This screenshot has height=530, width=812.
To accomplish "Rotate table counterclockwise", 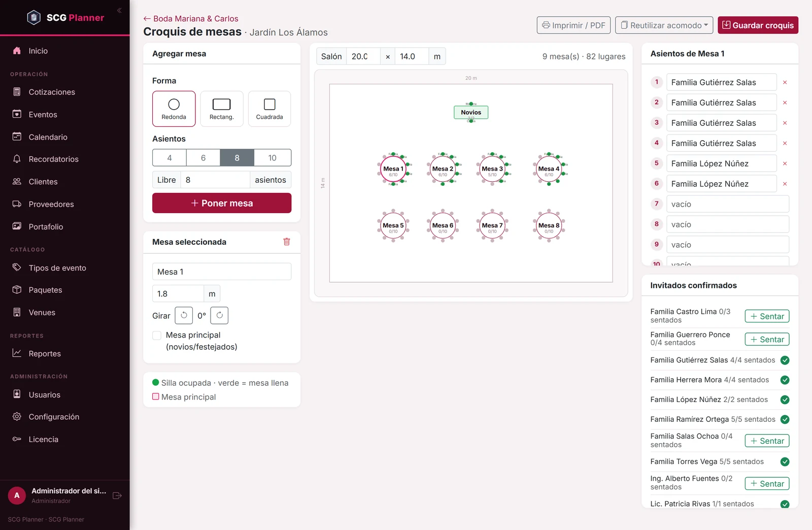I will pyautogui.click(x=184, y=315).
